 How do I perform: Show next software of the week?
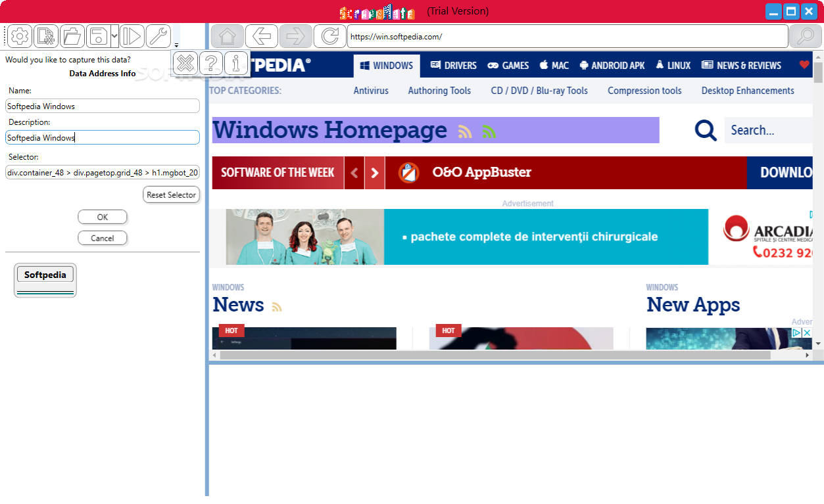click(x=375, y=173)
